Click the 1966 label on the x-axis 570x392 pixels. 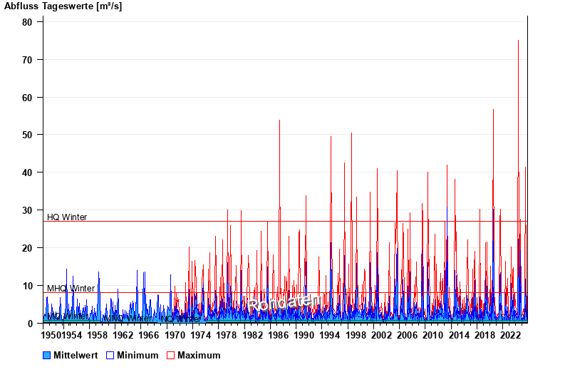tap(148, 335)
